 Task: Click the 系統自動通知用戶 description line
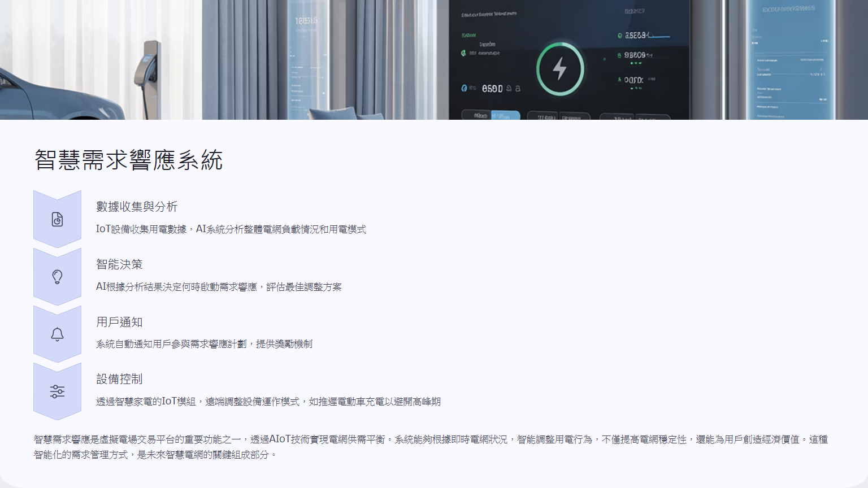(x=204, y=344)
